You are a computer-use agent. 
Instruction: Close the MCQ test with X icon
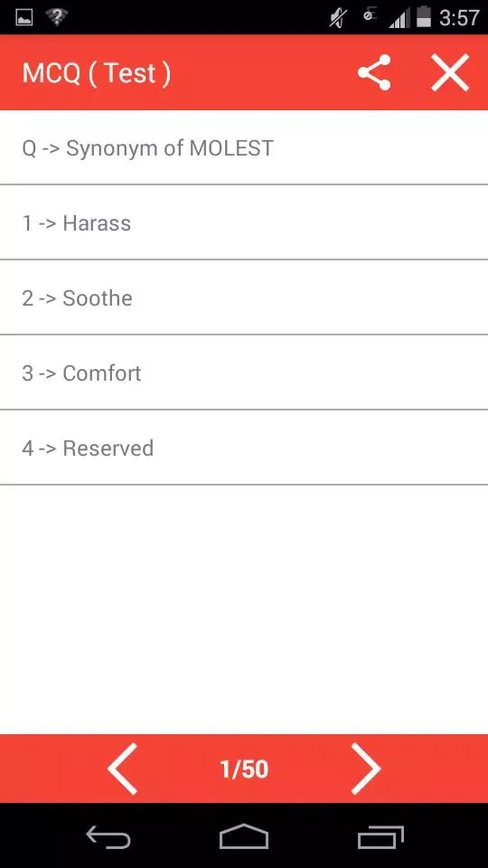450,72
